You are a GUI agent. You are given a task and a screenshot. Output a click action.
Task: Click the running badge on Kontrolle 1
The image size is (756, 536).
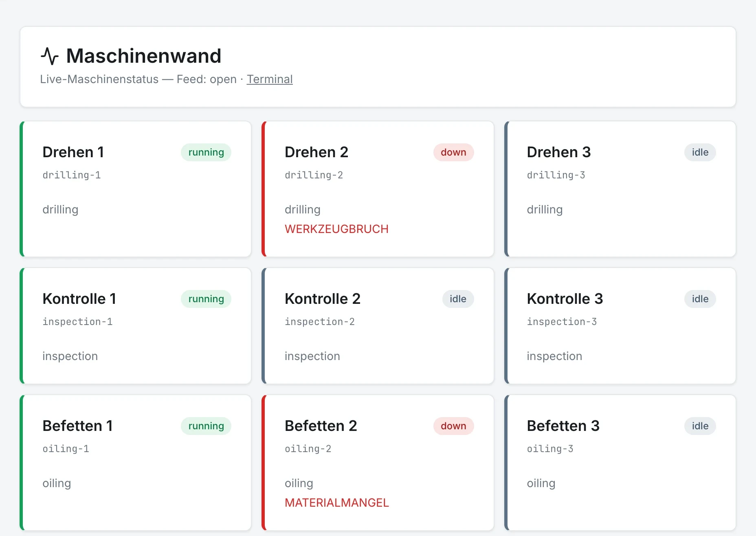point(206,299)
